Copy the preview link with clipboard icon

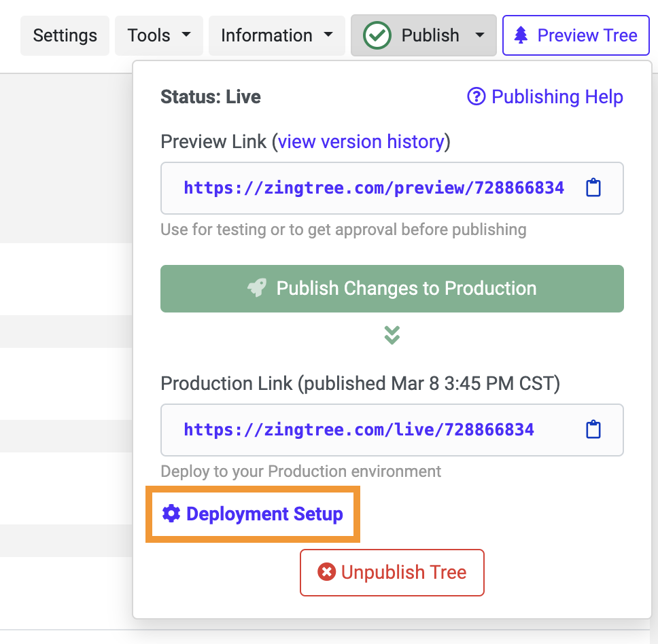[593, 187]
